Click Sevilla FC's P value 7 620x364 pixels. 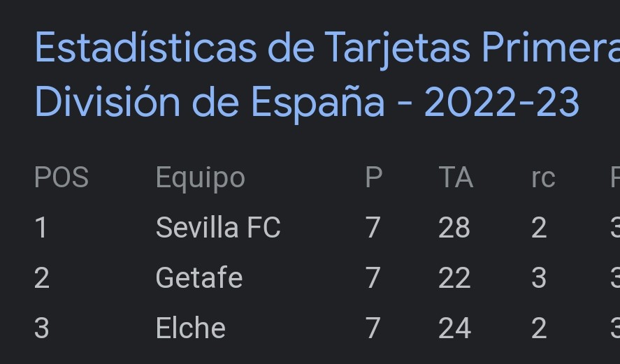[x=373, y=228]
